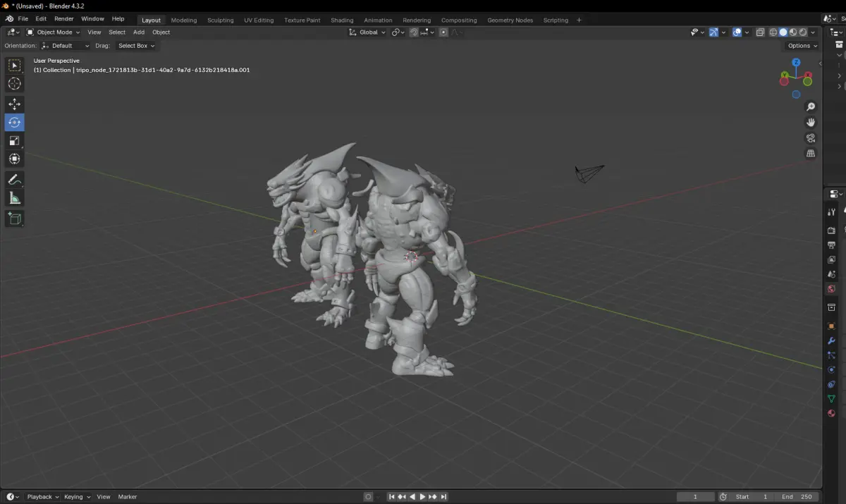Switch to solid viewport shading
This screenshot has width=846, height=504.
click(783, 32)
